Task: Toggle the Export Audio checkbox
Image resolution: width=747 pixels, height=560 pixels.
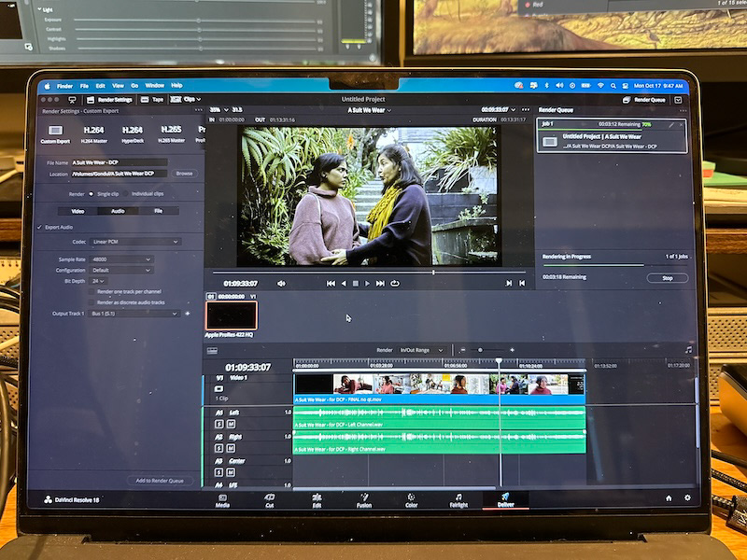Action: (x=39, y=227)
